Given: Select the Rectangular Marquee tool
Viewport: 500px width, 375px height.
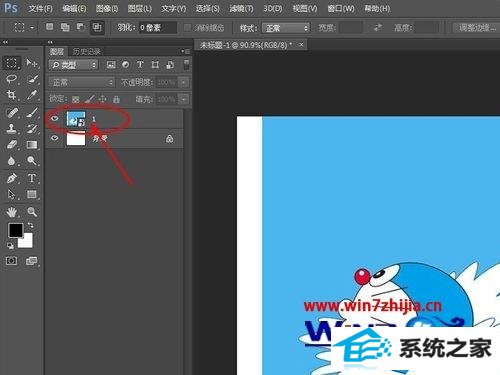Looking at the screenshot, I should pos(12,63).
